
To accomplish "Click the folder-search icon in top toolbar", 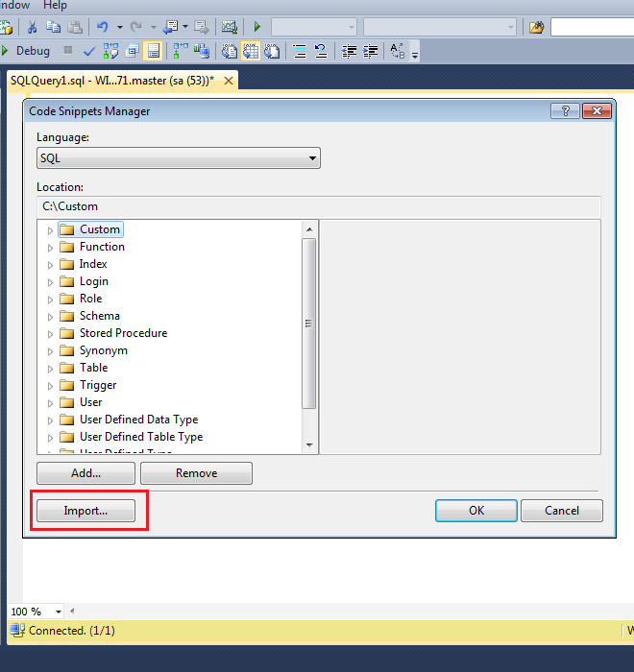I will click(537, 27).
